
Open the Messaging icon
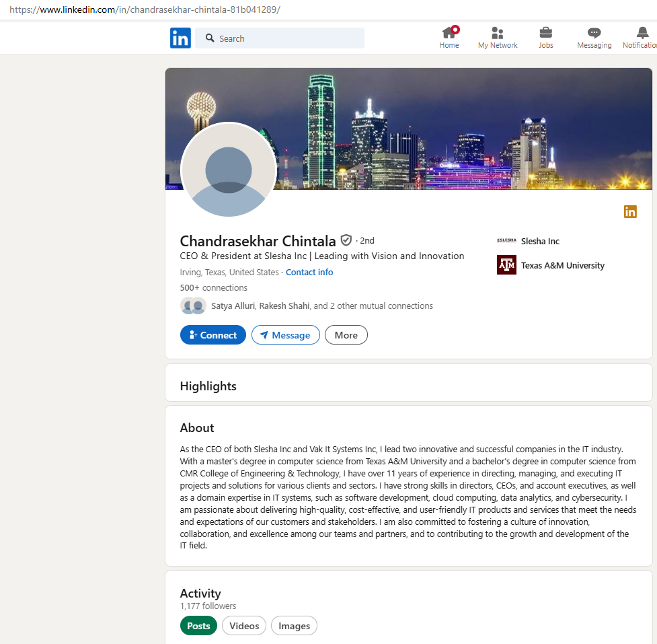[594, 34]
